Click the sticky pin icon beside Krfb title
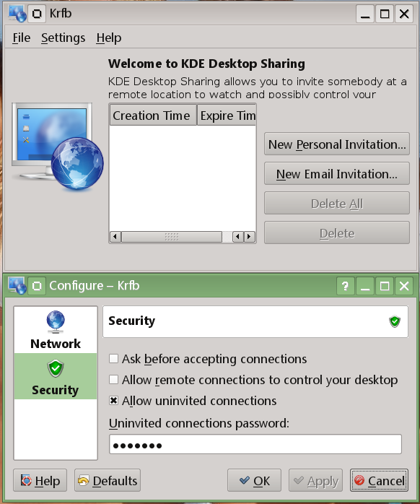420x504 pixels. coord(37,14)
